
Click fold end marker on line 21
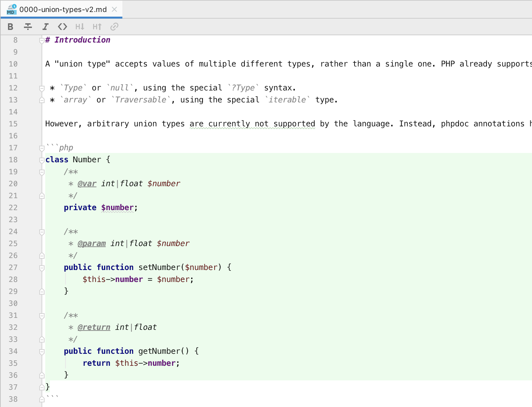[x=42, y=196]
